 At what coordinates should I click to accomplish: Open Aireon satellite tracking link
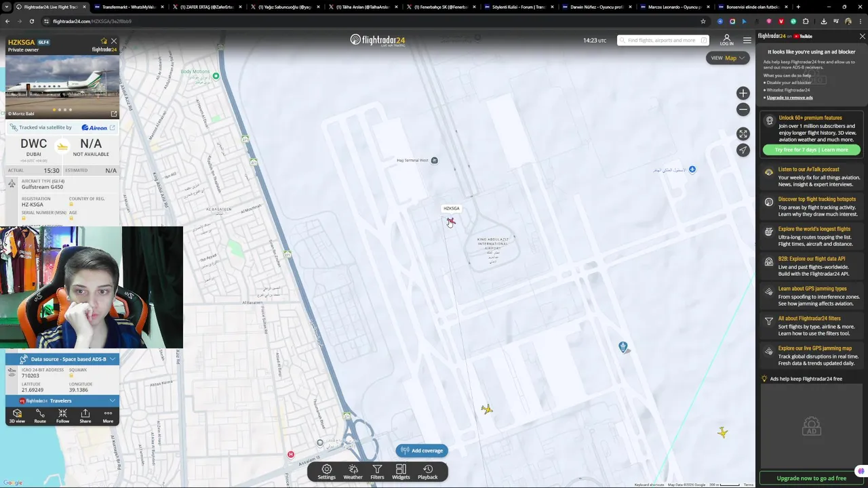[98, 127]
